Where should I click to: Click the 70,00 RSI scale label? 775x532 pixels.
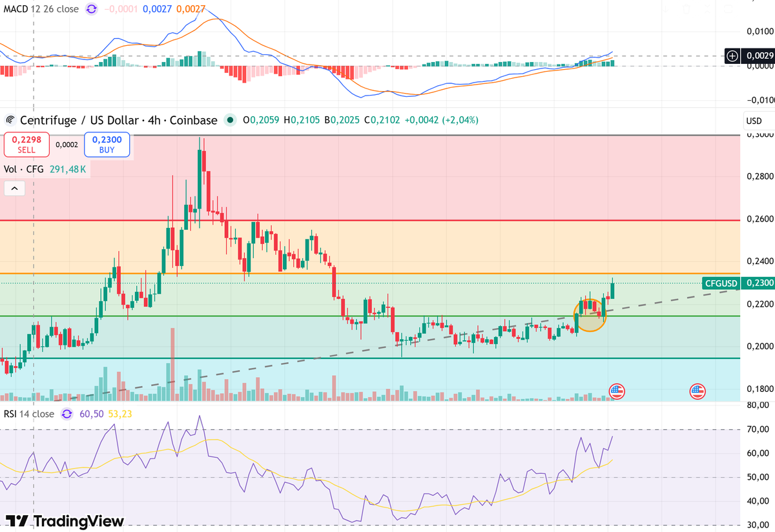[x=757, y=429]
